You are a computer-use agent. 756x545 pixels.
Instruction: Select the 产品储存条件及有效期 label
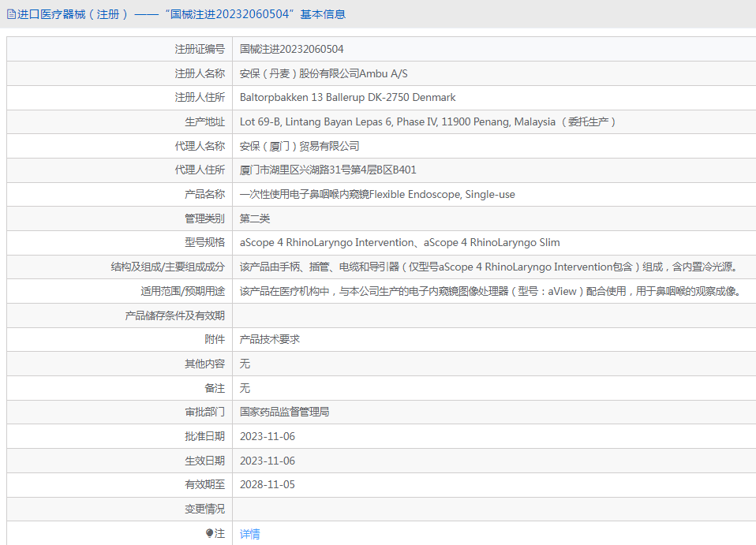click(175, 315)
